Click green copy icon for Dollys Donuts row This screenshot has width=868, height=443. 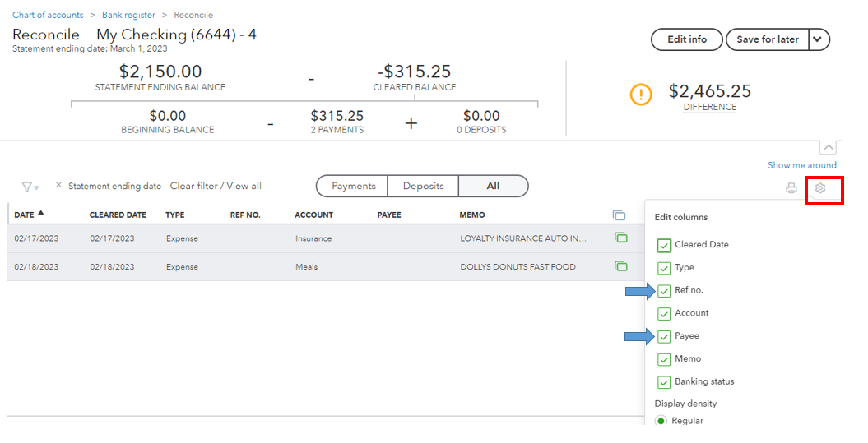point(620,266)
